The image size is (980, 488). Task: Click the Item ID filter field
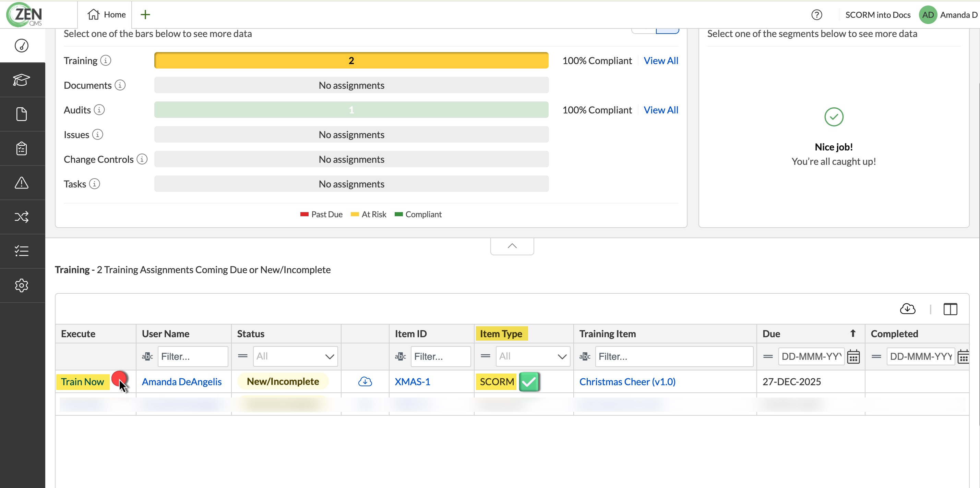point(441,356)
